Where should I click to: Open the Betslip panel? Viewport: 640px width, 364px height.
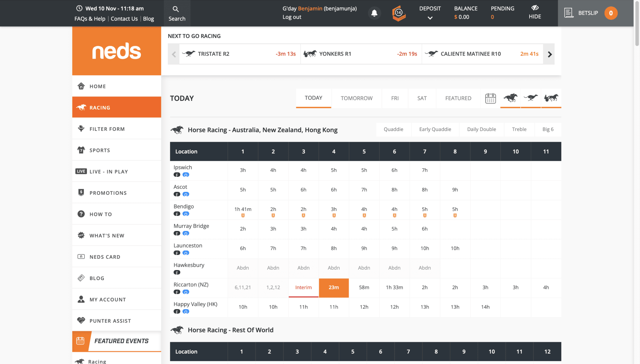pyautogui.click(x=596, y=13)
